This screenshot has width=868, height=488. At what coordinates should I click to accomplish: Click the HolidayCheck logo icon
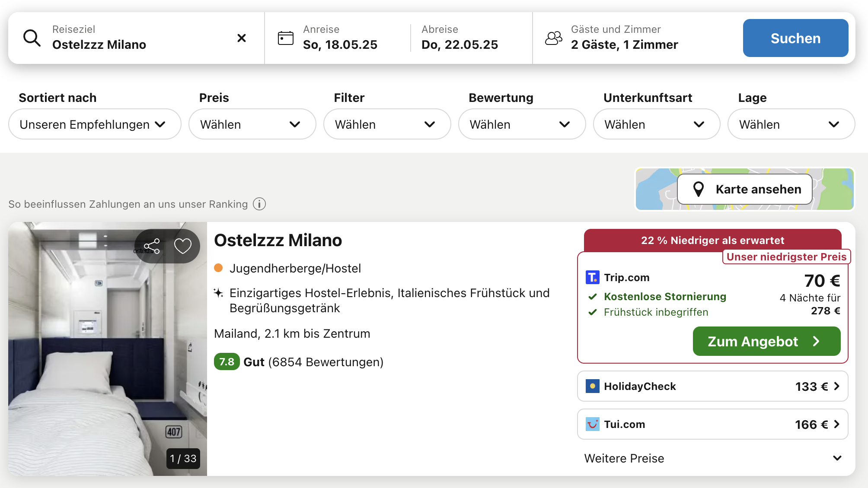[x=593, y=386]
